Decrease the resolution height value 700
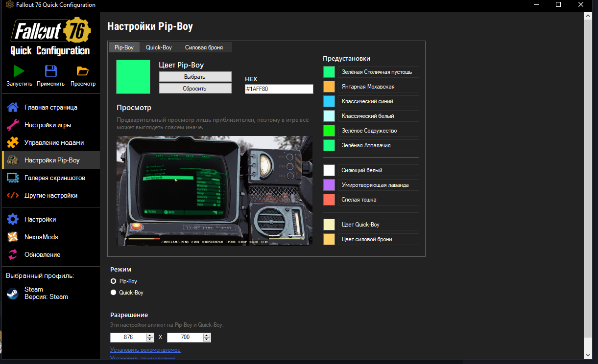The width and height of the screenshot is (598, 364). click(x=207, y=340)
